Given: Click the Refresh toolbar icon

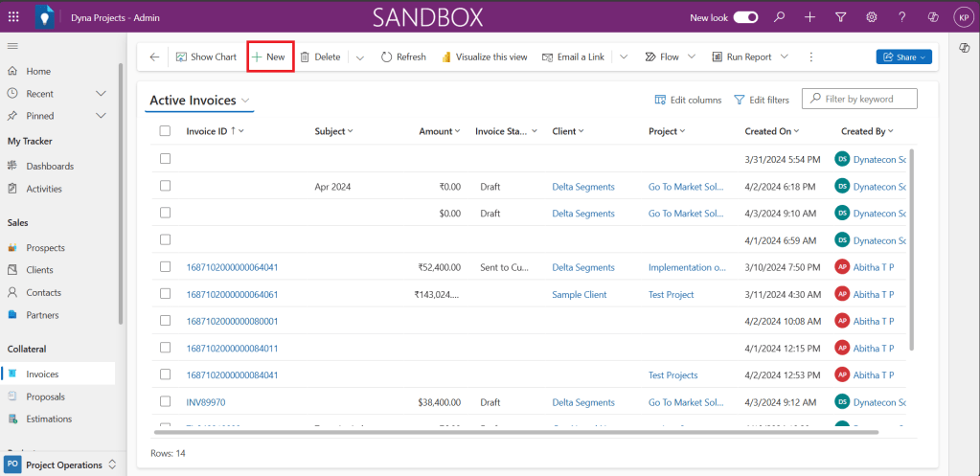Looking at the screenshot, I should [387, 57].
